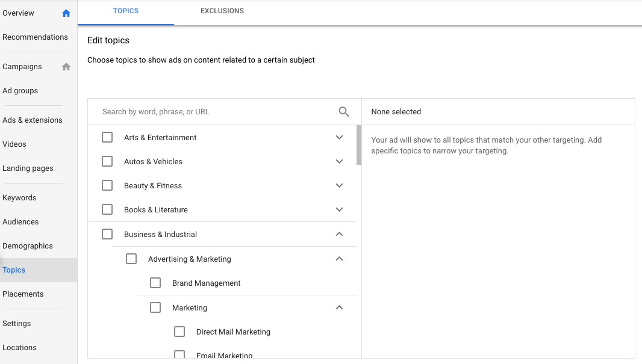Expand the Autos & Vehicles category
This screenshot has width=642, height=364.
coord(339,161)
